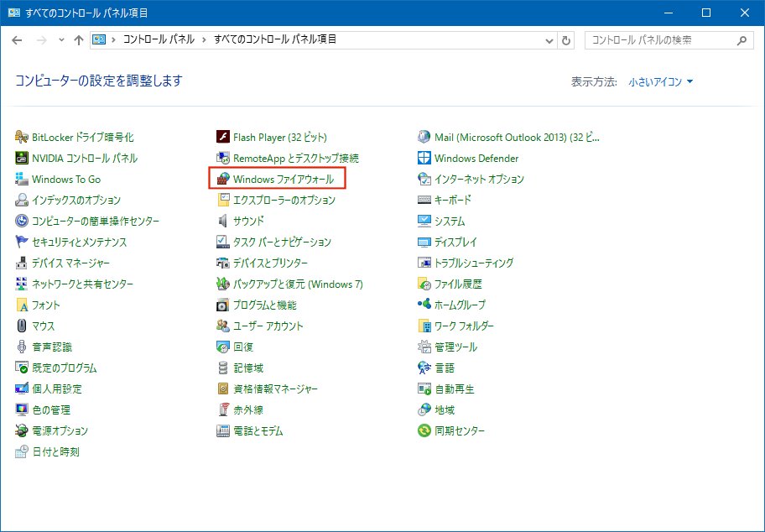Open the ホームグループ icon
The width and height of the screenshot is (765, 532).
pos(424,305)
